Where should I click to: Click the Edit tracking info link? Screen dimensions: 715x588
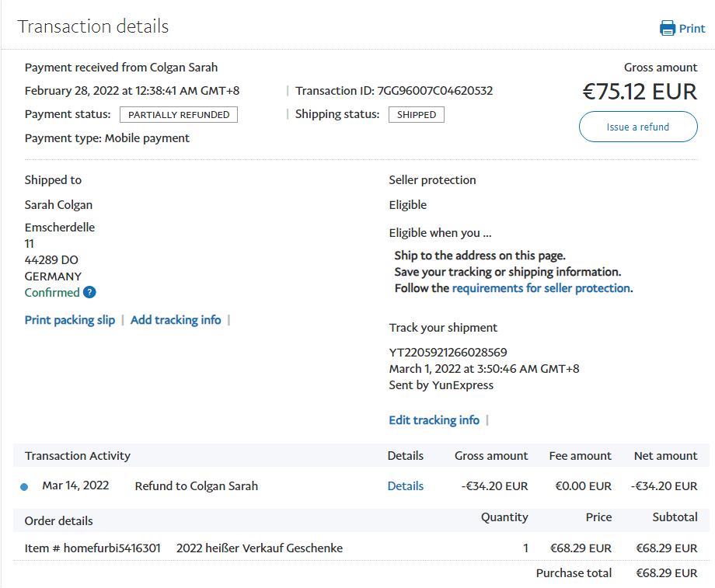(x=434, y=420)
